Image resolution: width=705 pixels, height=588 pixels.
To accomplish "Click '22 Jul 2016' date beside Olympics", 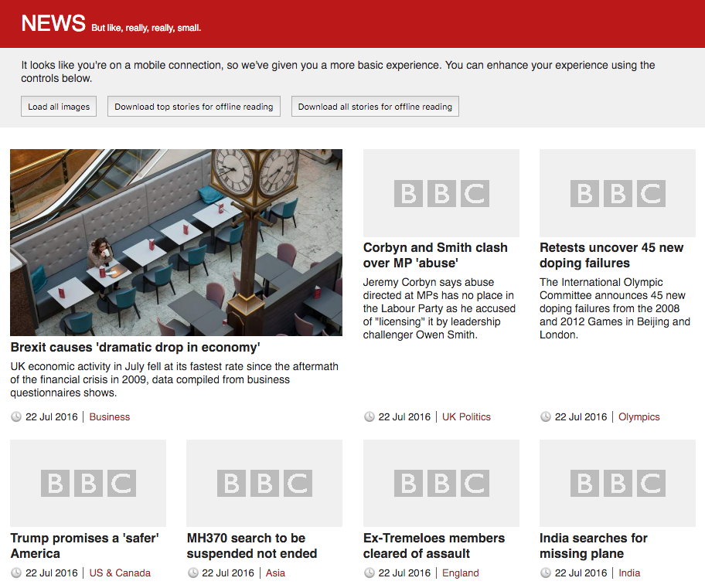I will [581, 416].
